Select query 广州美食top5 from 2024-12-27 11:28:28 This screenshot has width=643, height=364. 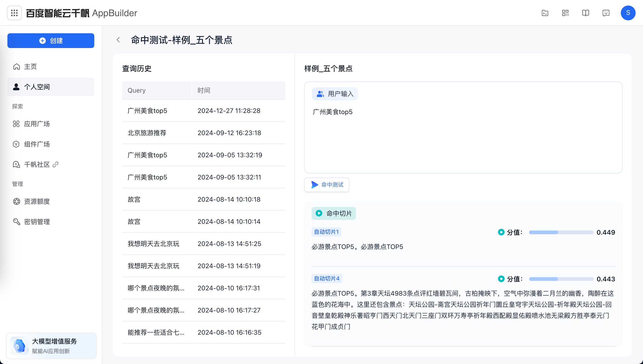click(x=203, y=111)
